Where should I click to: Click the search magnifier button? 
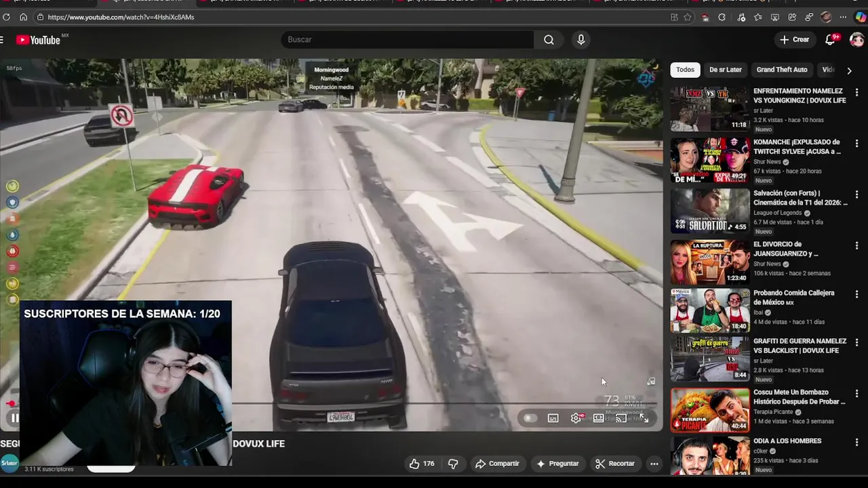point(549,40)
